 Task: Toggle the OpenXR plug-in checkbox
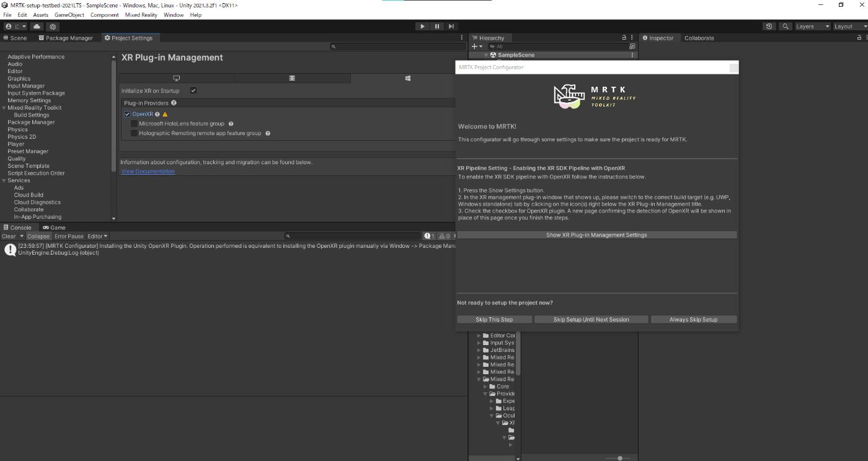(127, 114)
